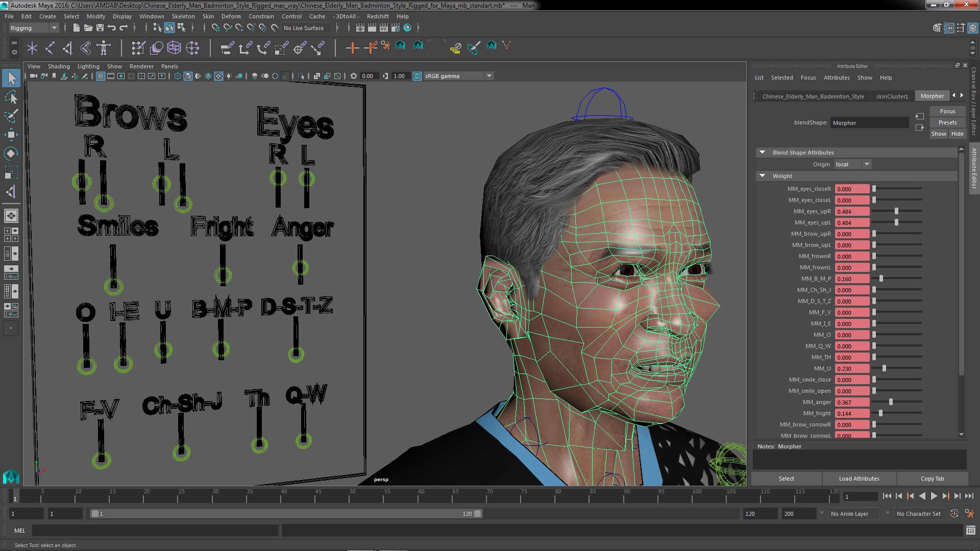The image size is (980, 551).
Task: Switch to Chinese_Elderly_Man_Badminton_Style tab
Action: pos(813,96)
